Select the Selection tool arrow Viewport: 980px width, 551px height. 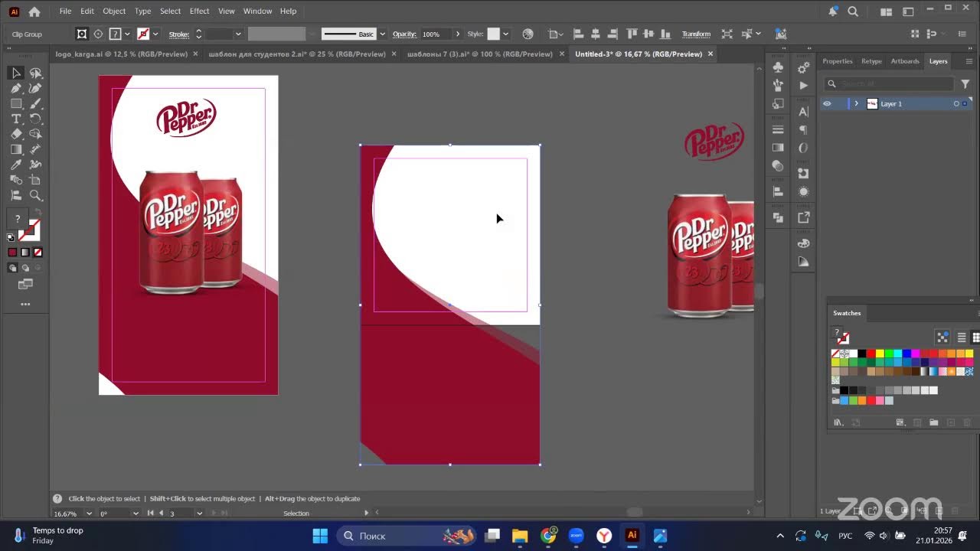(16, 73)
